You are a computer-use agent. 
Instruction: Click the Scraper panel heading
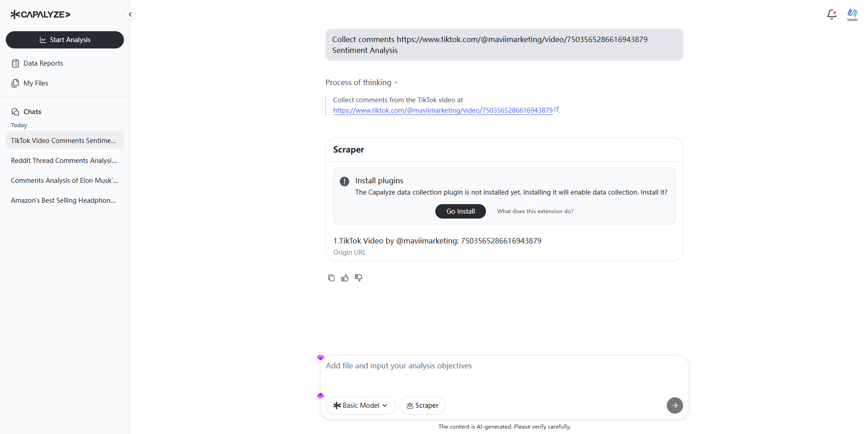[x=349, y=150]
